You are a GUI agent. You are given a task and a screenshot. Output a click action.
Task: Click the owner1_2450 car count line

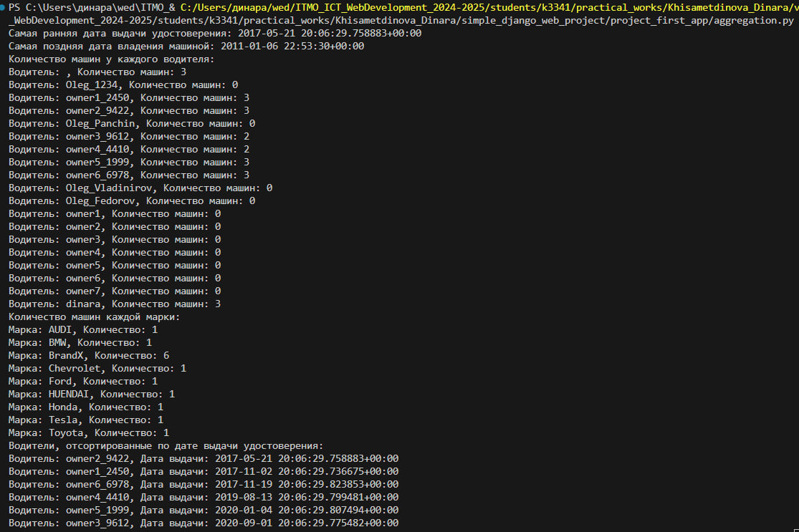(129, 98)
